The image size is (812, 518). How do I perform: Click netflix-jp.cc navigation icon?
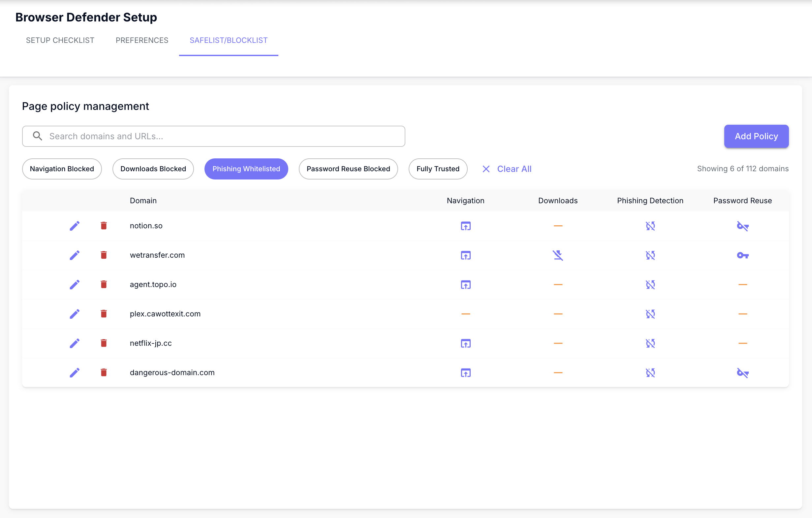click(x=465, y=343)
